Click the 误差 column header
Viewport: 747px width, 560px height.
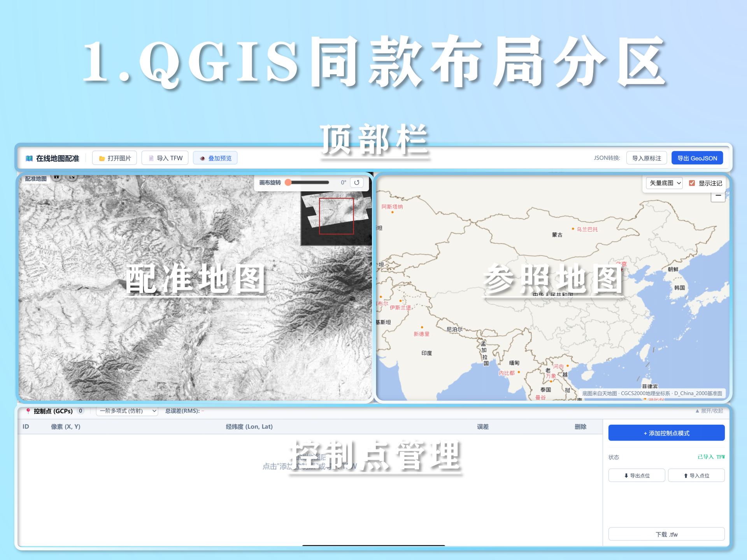(483, 427)
